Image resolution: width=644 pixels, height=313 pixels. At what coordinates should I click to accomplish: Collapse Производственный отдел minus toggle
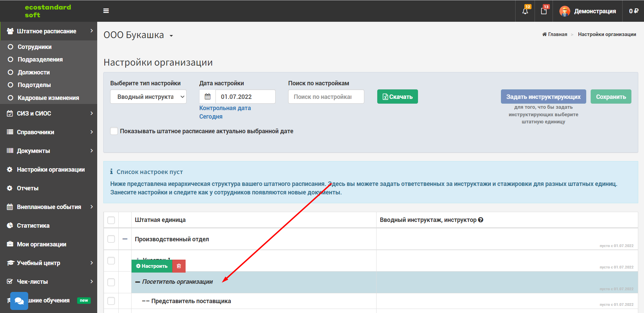point(125,239)
